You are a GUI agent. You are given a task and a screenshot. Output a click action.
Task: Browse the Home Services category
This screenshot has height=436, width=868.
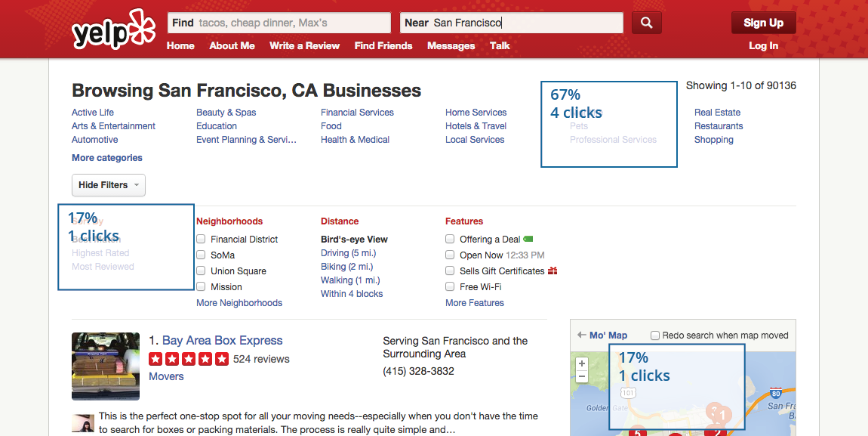click(476, 113)
